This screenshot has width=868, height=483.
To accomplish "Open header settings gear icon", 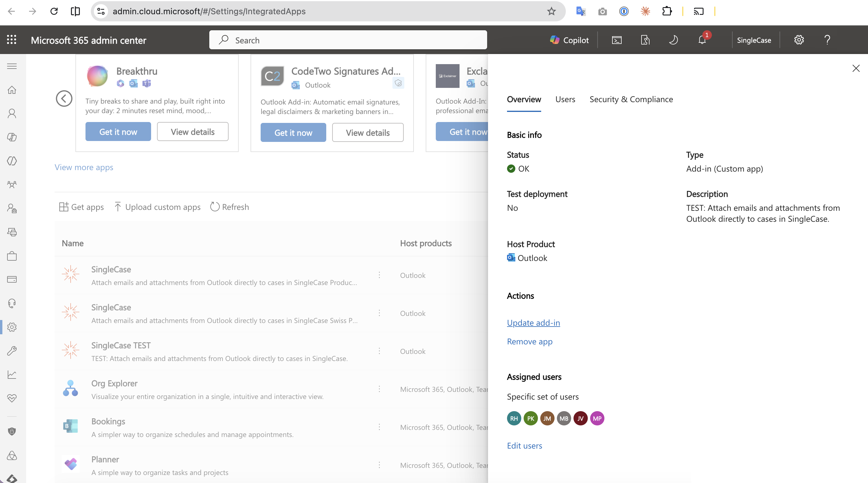I will pos(799,40).
